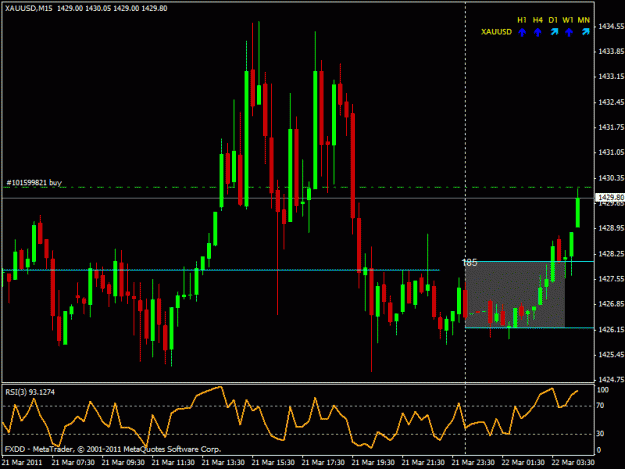Click the 21 Mar 13:30 time label

223,462
